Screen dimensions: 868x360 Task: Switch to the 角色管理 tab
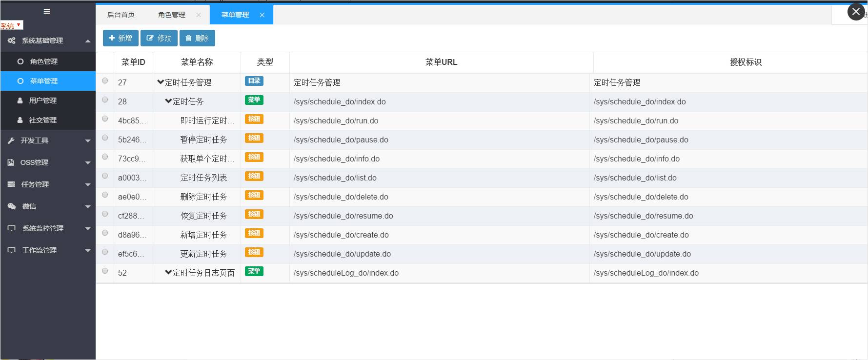[172, 15]
